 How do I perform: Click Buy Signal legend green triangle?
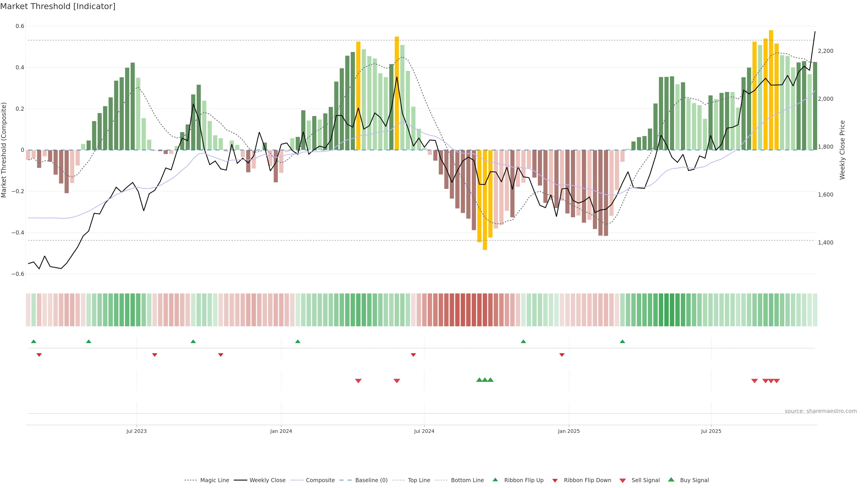(x=671, y=480)
